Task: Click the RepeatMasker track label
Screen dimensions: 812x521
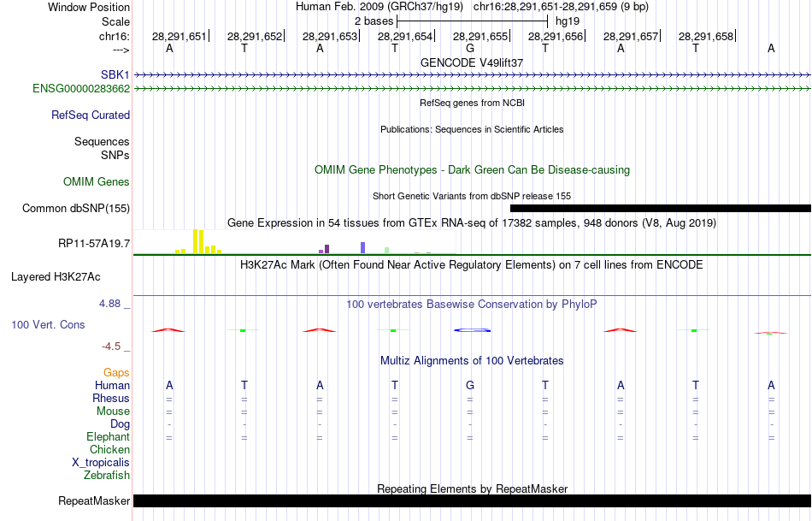Action: (x=94, y=500)
